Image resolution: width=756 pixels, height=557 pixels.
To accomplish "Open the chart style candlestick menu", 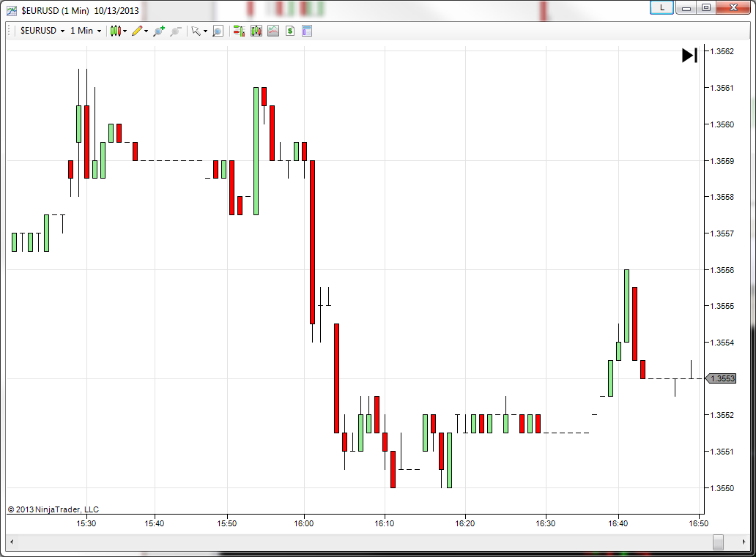I will 116,31.
